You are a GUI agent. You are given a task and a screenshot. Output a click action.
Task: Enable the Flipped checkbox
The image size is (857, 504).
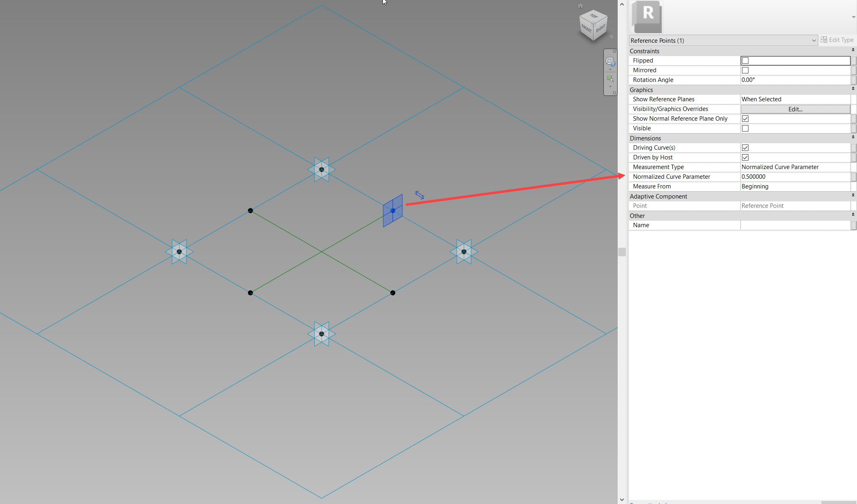pos(745,61)
